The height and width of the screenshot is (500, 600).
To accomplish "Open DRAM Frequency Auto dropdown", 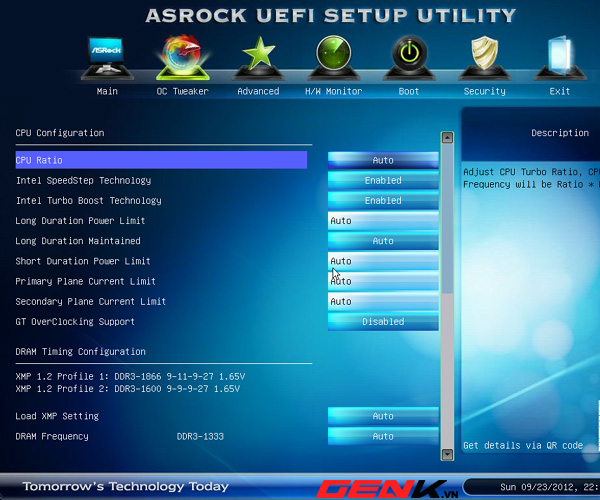I will 383,436.
